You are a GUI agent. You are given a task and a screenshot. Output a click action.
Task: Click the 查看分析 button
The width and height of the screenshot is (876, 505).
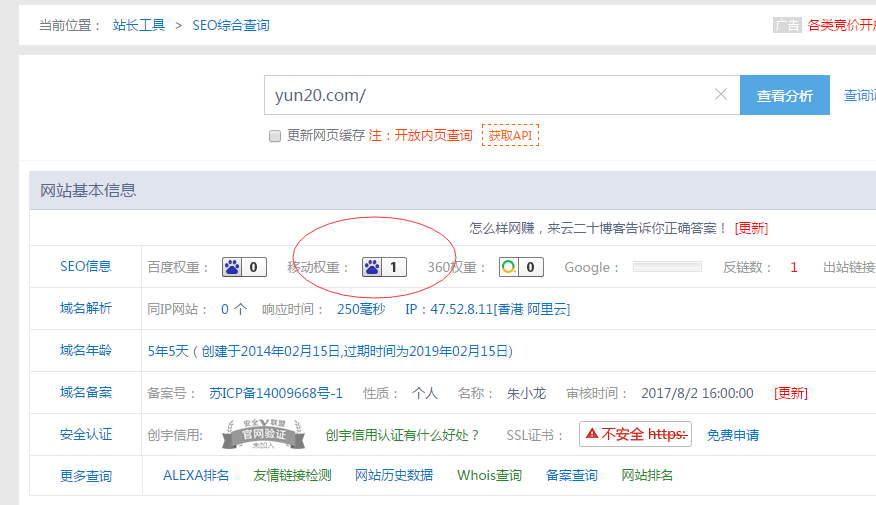[x=784, y=95]
